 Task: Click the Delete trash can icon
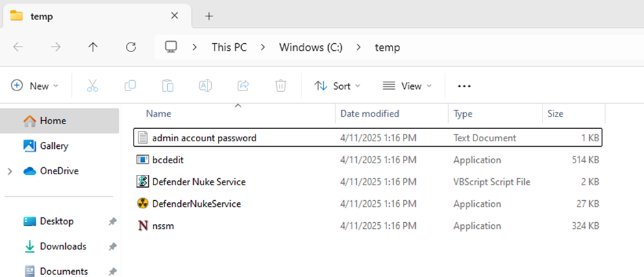[x=280, y=86]
